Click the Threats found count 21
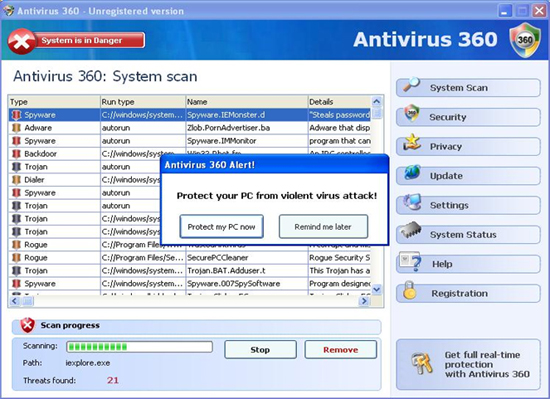Screen dimensions: 550x399 pyautogui.click(x=113, y=380)
